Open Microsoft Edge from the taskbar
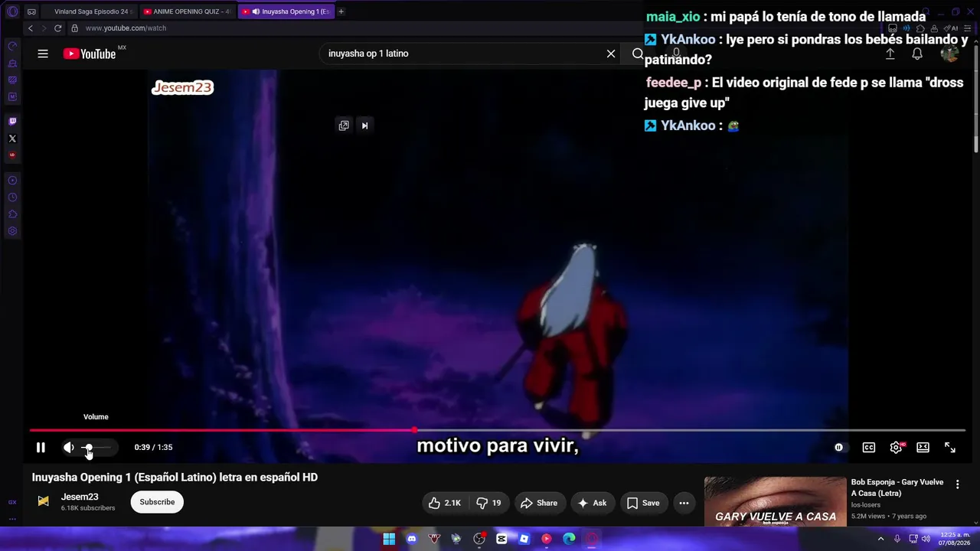Viewport: 980px width, 551px height. click(x=569, y=539)
